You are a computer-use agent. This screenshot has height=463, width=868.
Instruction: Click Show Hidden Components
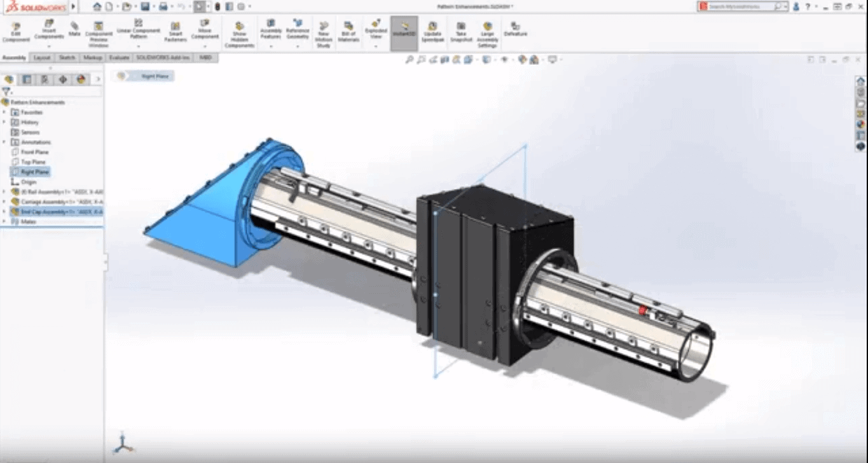240,34
